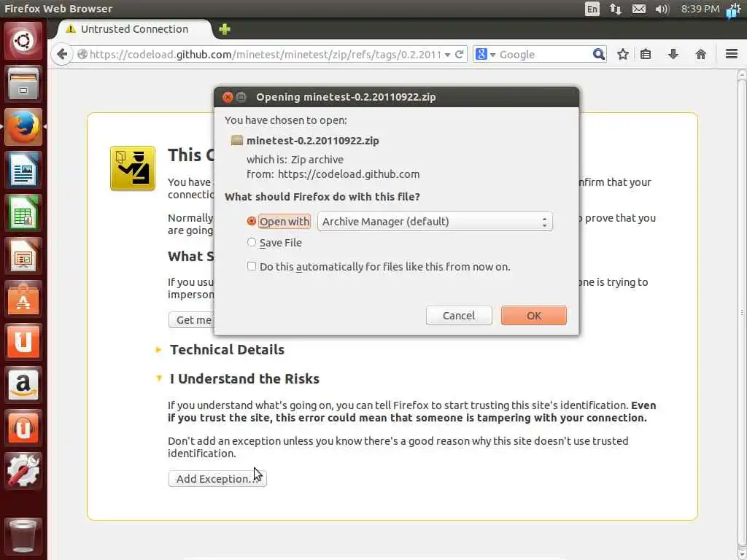Expand the Technical Details section

click(x=158, y=349)
